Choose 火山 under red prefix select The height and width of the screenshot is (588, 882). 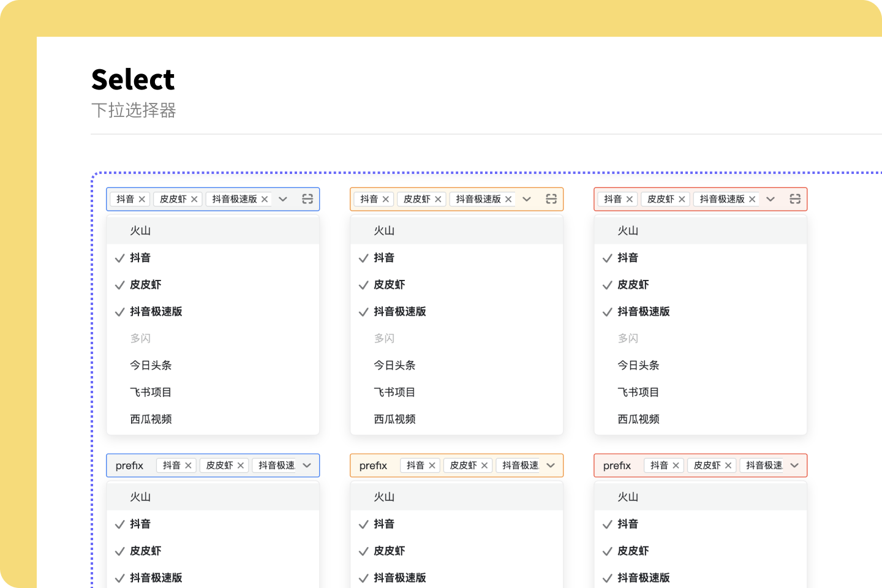pos(701,497)
